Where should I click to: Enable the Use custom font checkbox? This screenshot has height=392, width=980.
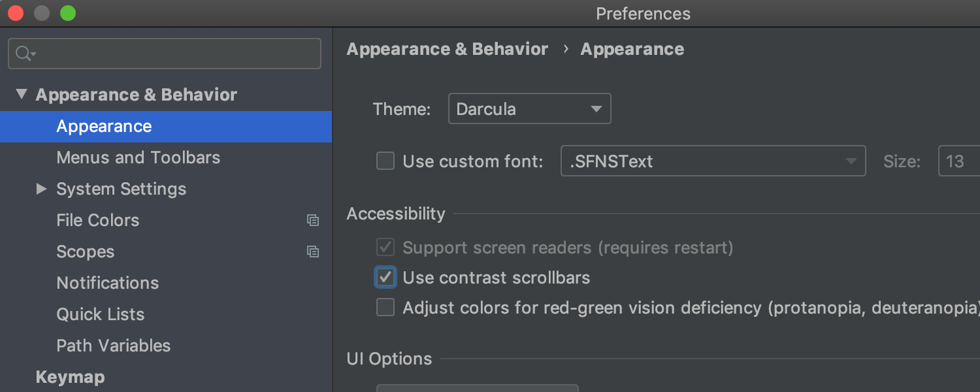click(385, 161)
